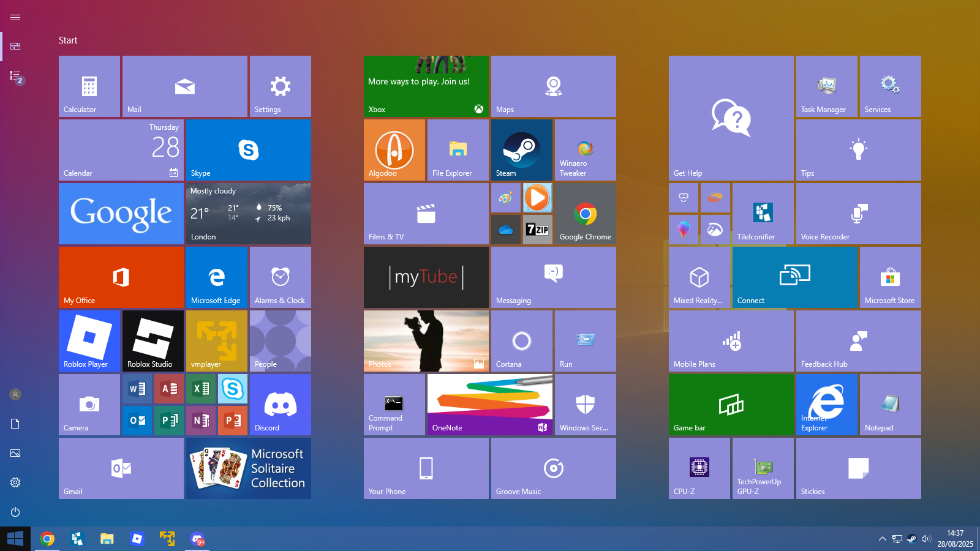This screenshot has width=980, height=551.
Task: Open the Gmail tile
Action: 121,468
